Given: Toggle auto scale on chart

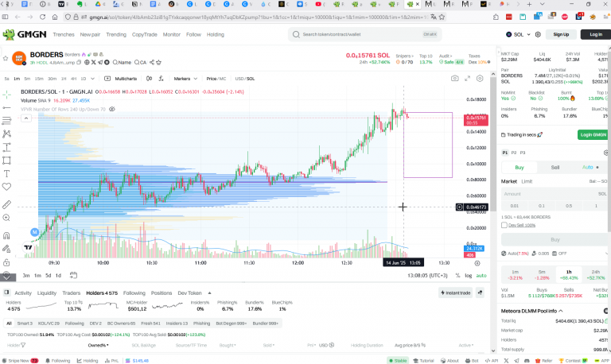Looking at the screenshot, I should pyautogui.click(x=481, y=275).
